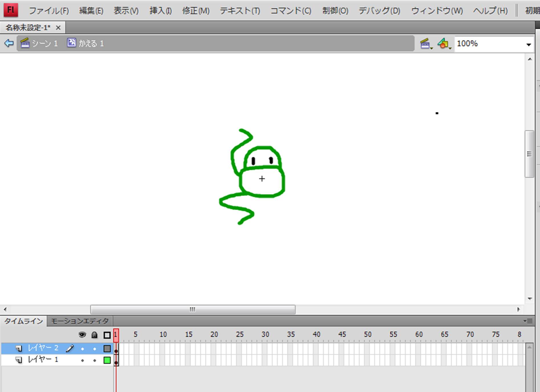Screen dimensions: 540x392
Task: Click the かえる 1 symbol icon
Action: pyautogui.click(x=71, y=43)
